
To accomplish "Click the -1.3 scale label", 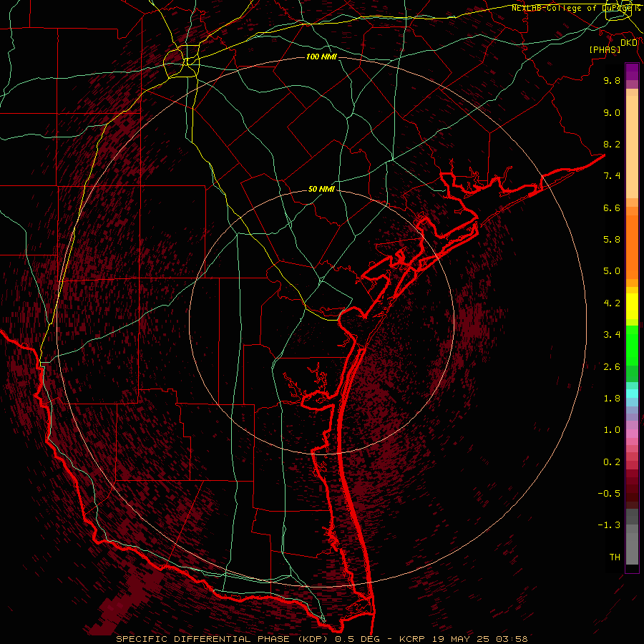I will pyautogui.click(x=609, y=525).
